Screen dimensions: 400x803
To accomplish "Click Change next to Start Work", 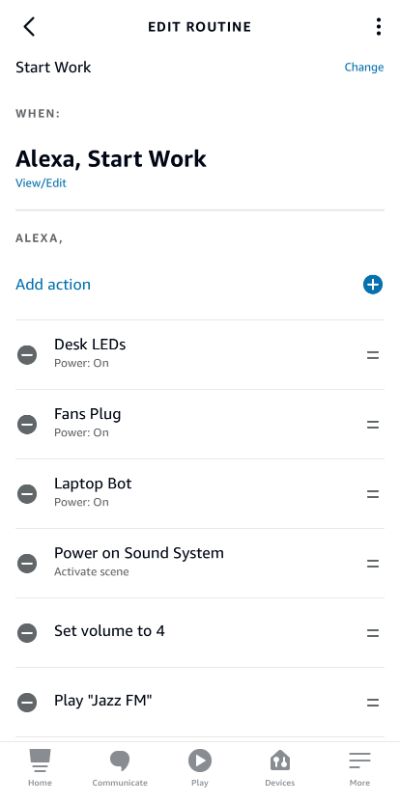I will pos(364,67).
